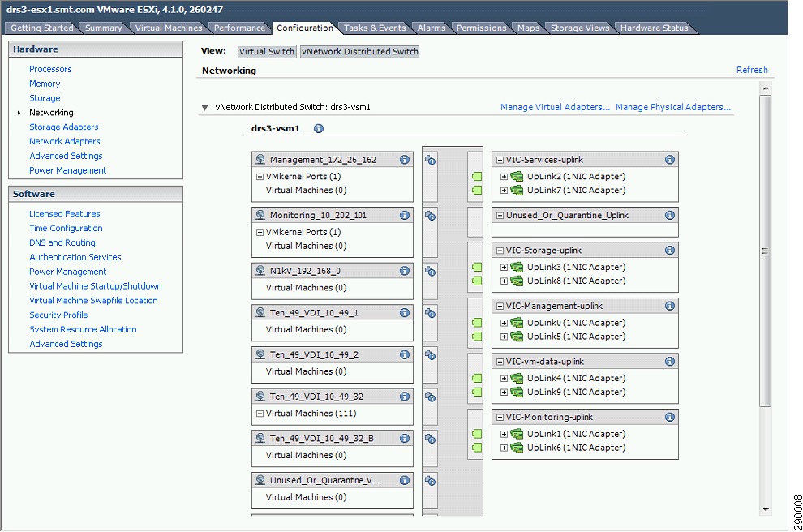Open info for Ten_49_VDI_10_49_32_B port group
This screenshot has width=803, height=532.
pos(405,439)
